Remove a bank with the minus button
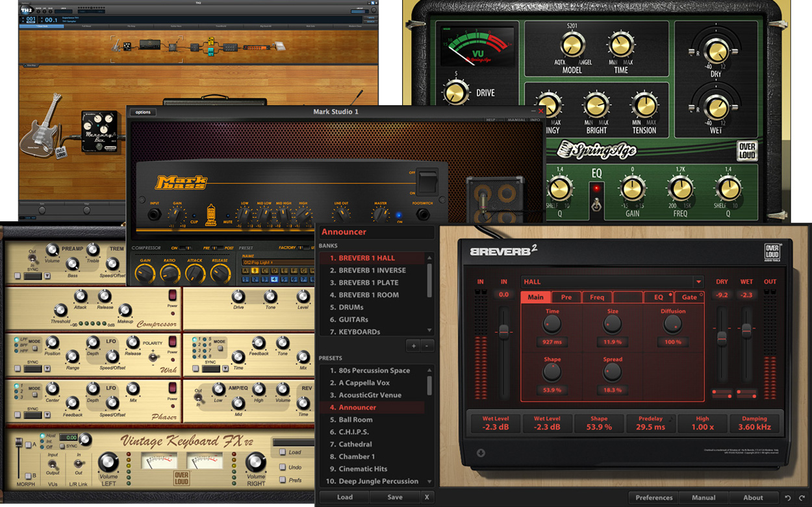 426,345
